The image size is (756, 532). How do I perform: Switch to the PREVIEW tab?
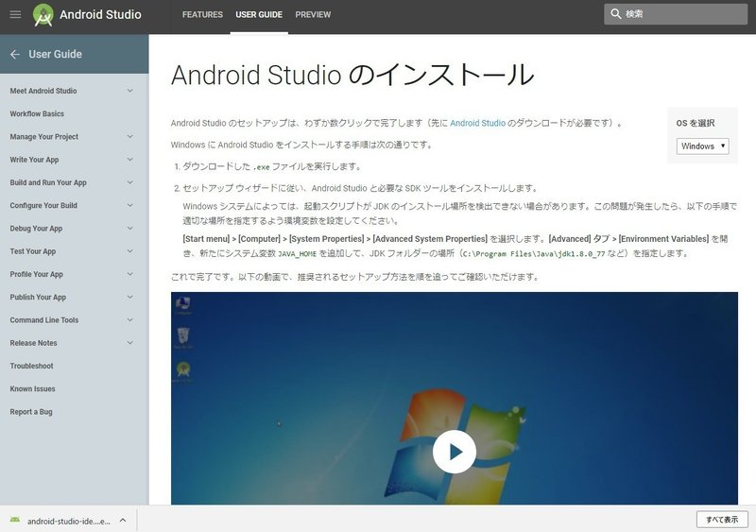[313, 14]
